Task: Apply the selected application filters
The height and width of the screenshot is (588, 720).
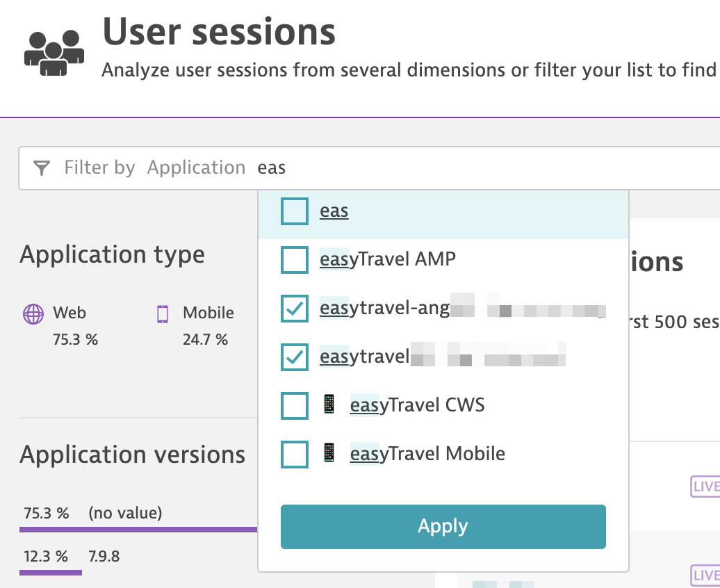Action: click(443, 526)
